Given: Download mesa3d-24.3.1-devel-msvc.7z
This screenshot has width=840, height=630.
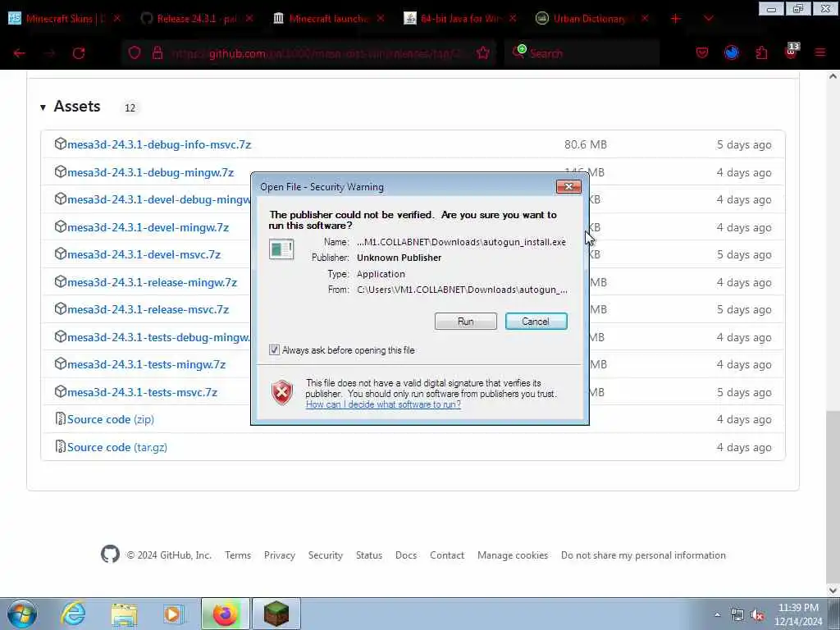Looking at the screenshot, I should [x=144, y=254].
